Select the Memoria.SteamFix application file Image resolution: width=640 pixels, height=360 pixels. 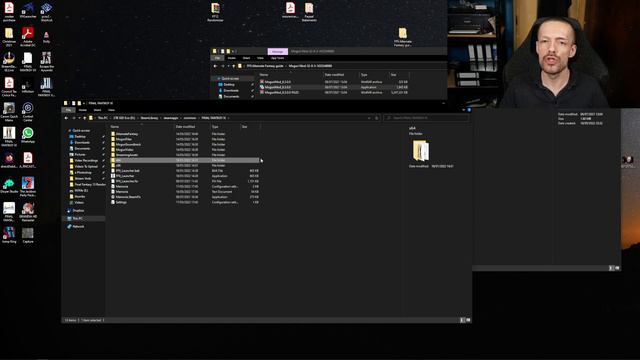click(127, 197)
